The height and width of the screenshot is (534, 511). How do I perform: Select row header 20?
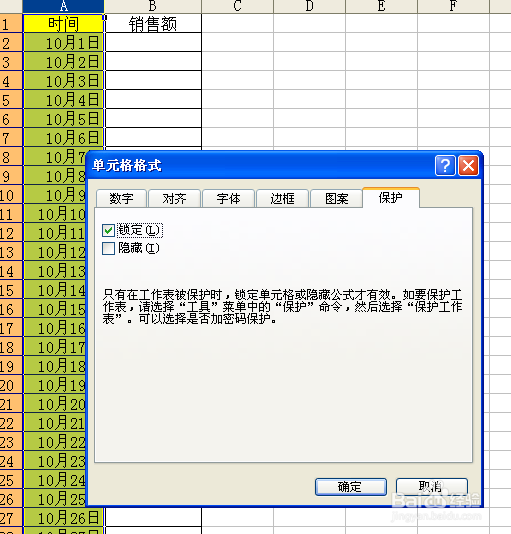click(x=11, y=385)
